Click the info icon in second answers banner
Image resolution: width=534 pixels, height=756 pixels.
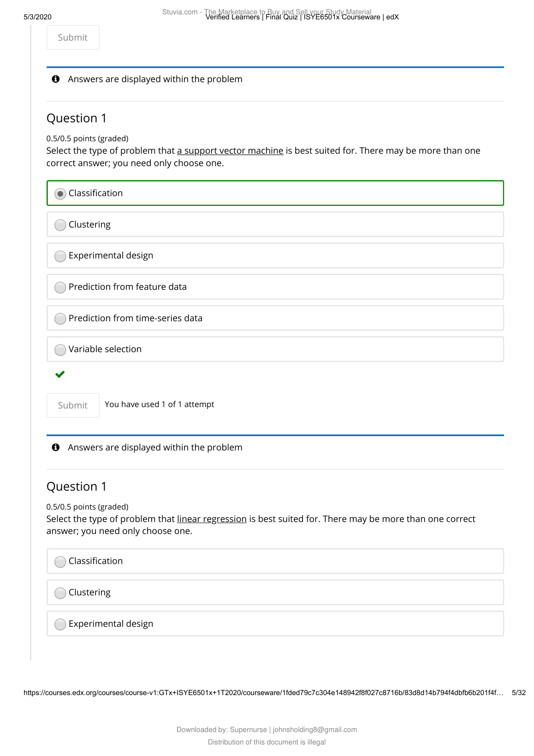pyautogui.click(x=56, y=447)
